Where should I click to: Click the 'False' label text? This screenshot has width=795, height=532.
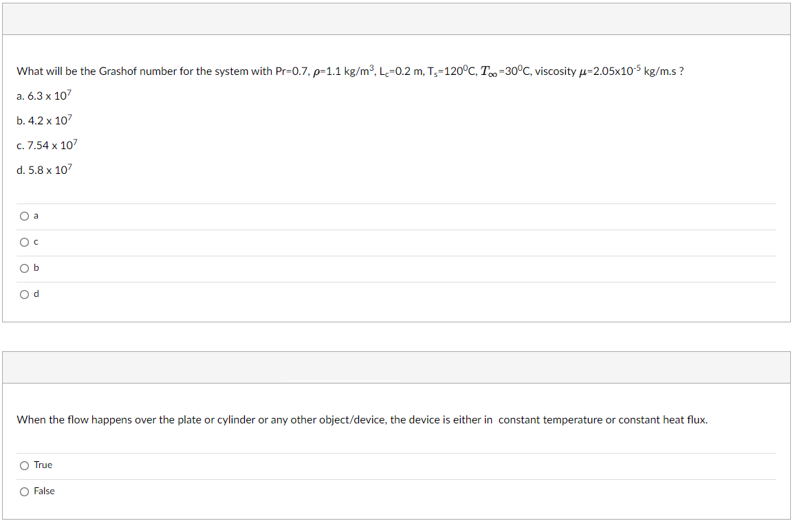45,491
